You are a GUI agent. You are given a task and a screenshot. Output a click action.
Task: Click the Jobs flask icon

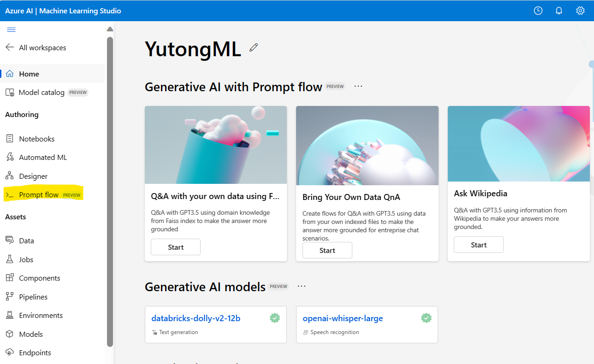10,259
